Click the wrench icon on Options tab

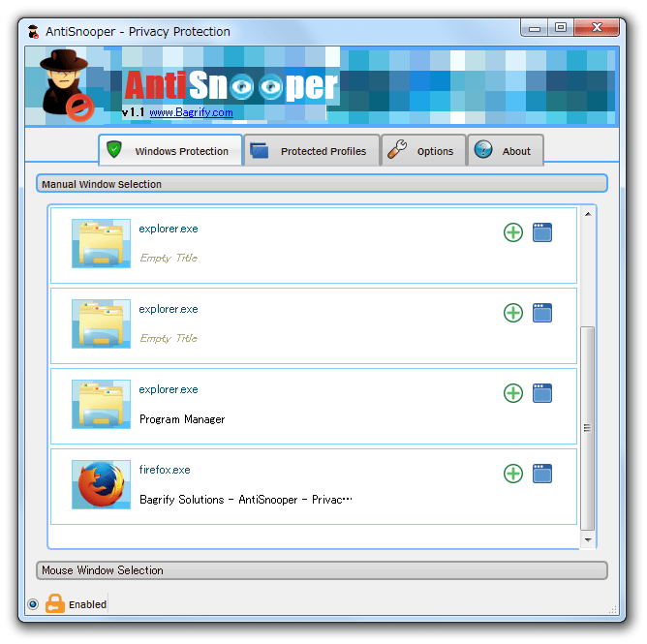(x=397, y=149)
